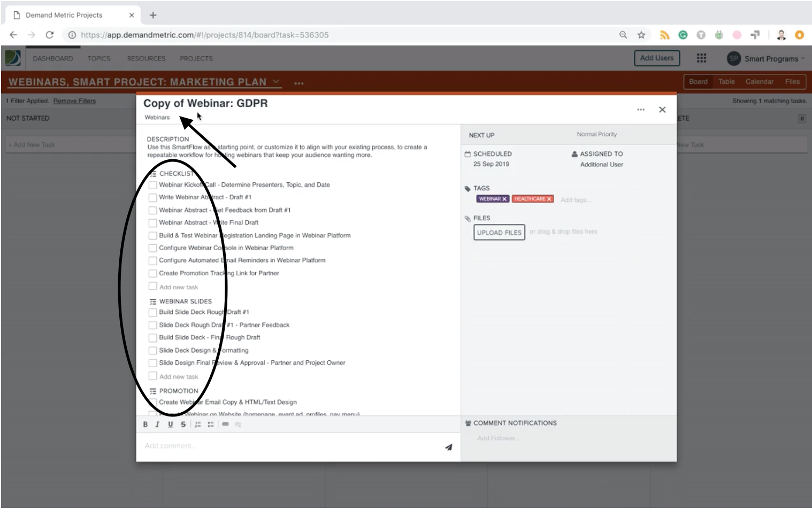Switch to Calendar view

(x=760, y=82)
